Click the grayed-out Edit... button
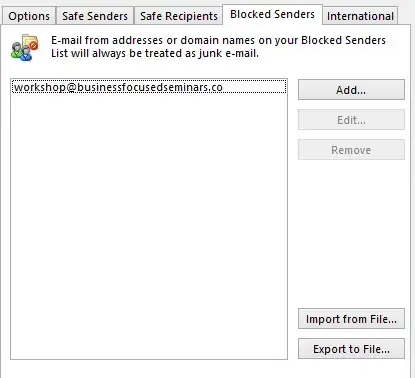The width and height of the screenshot is (415, 378). tap(351, 120)
